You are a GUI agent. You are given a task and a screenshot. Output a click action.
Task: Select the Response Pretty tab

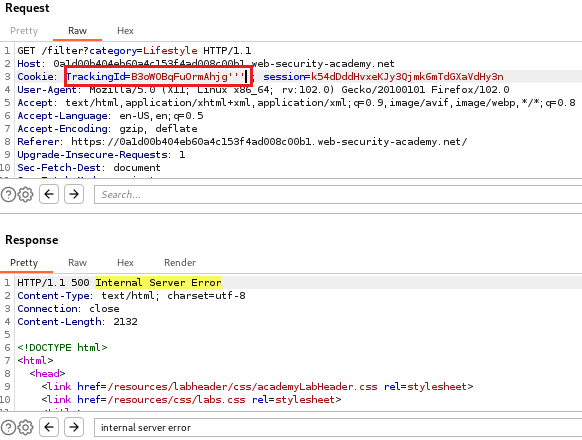tap(24, 263)
